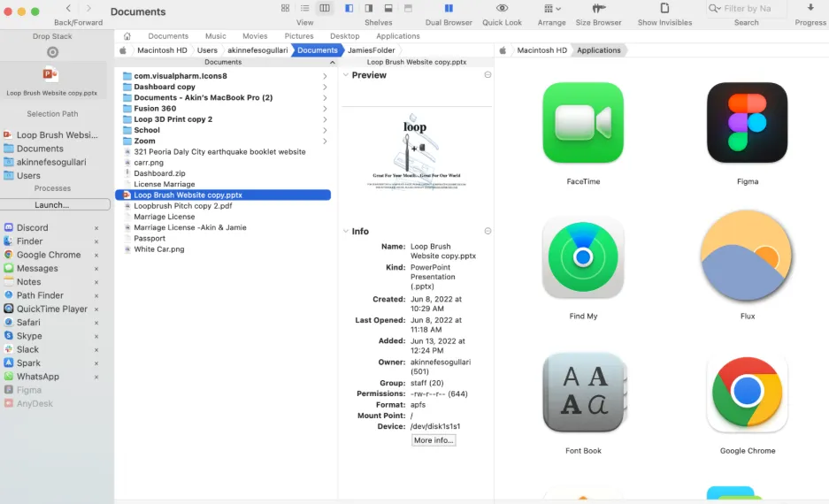The image size is (829, 504).
Task: Open Quick Look eye icon
Action: tap(502, 8)
